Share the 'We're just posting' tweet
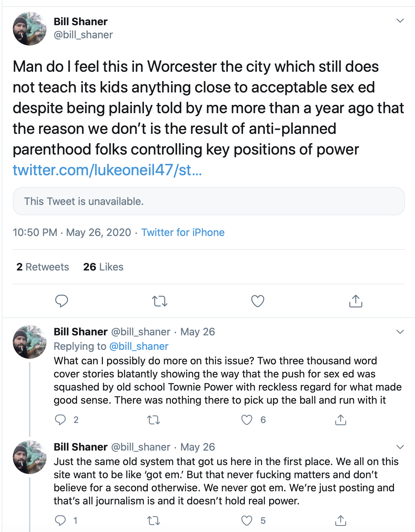 tap(340, 520)
